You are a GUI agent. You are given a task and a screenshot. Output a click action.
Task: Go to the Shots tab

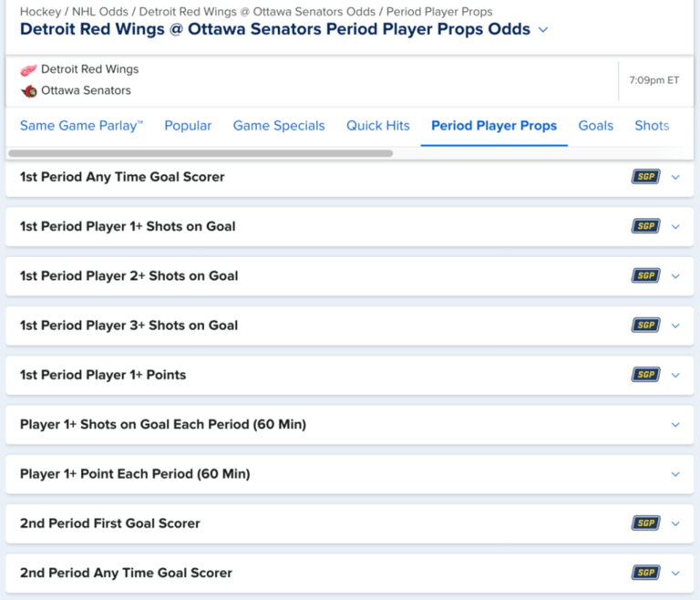652,126
